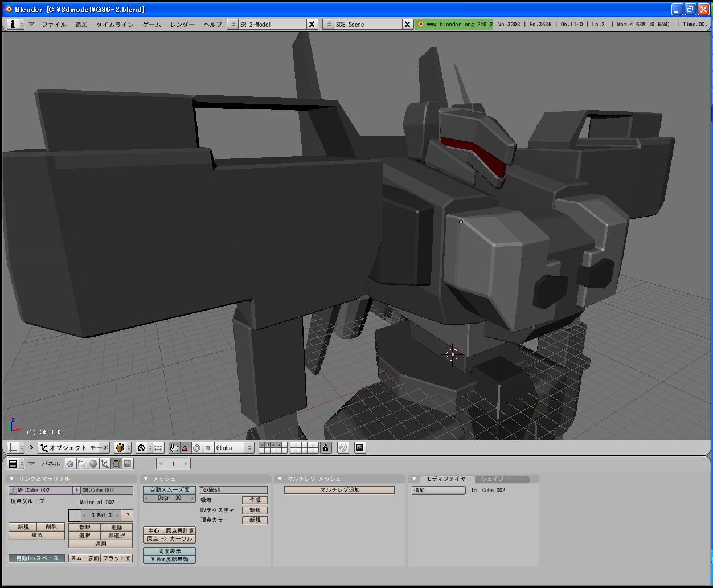Select the ring rotate manipulator icon
The image size is (713, 588).
(x=196, y=448)
